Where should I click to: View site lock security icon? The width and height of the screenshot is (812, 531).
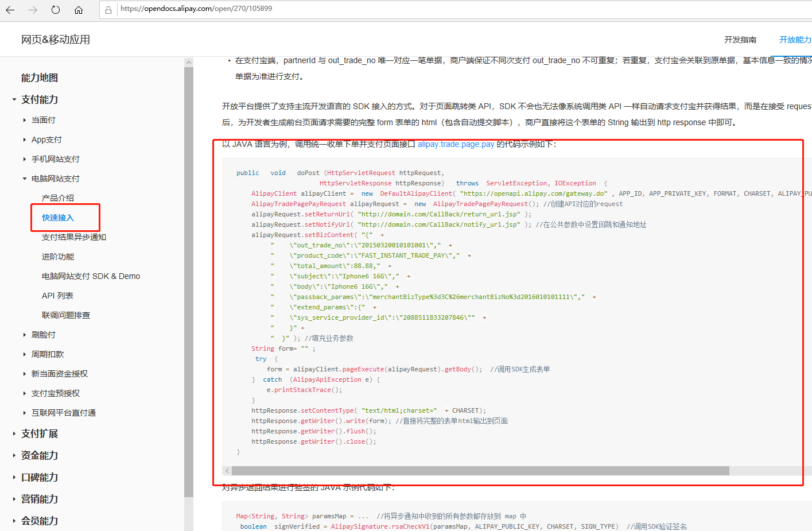(108, 10)
